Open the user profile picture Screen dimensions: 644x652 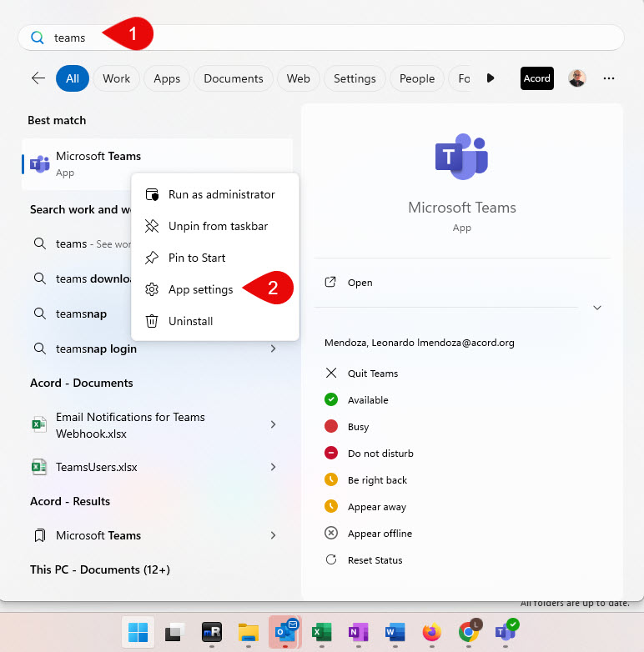576,78
